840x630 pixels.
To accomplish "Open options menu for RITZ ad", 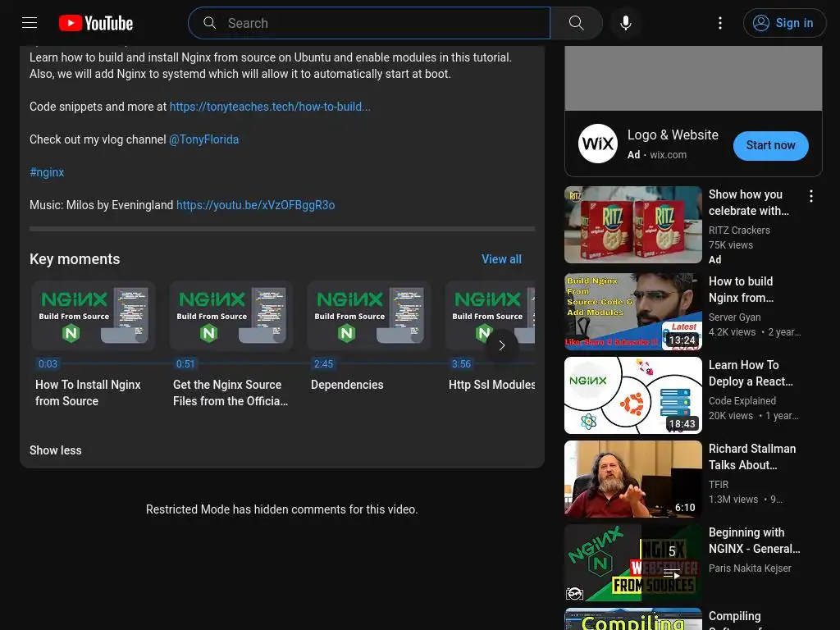I will click(811, 196).
